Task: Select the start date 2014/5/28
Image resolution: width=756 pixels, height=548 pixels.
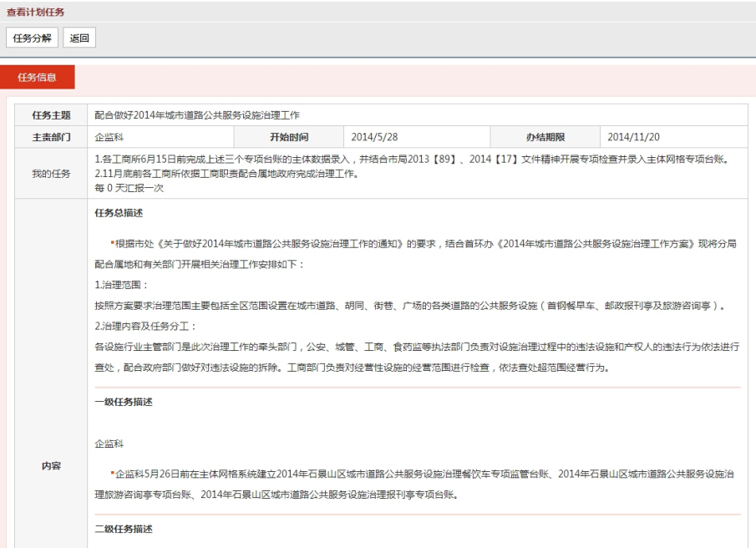Action: [x=375, y=136]
